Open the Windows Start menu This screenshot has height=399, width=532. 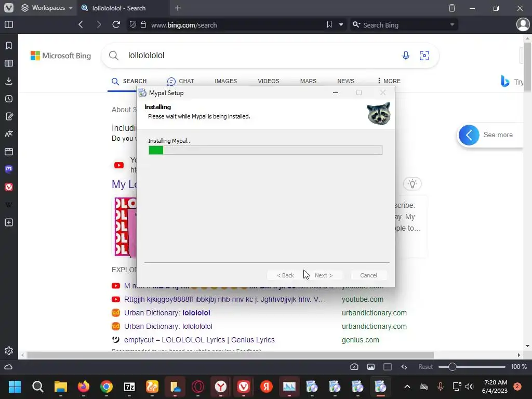click(15, 387)
